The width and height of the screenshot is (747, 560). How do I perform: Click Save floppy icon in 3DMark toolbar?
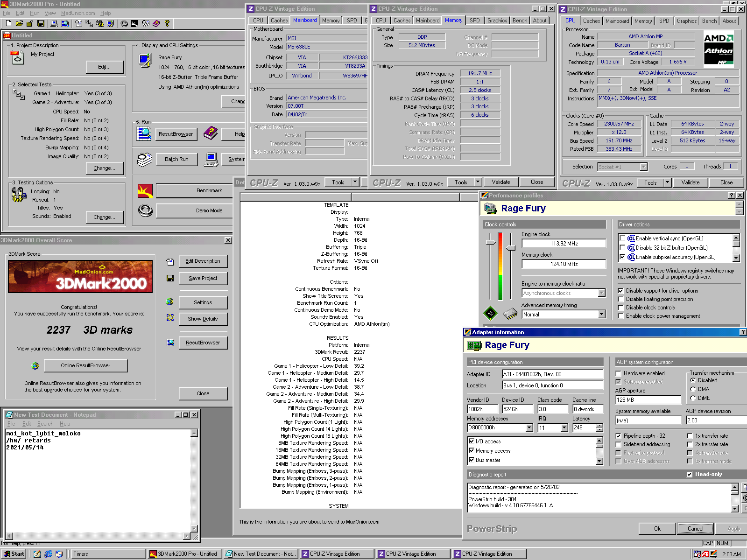[41, 23]
